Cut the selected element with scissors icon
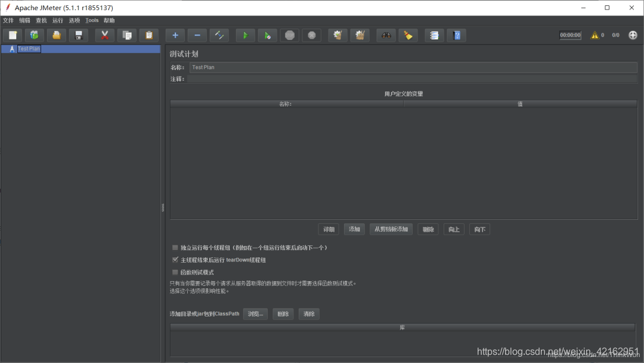The height and width of the screenshot is (363, 644). [x=104, y=35]
